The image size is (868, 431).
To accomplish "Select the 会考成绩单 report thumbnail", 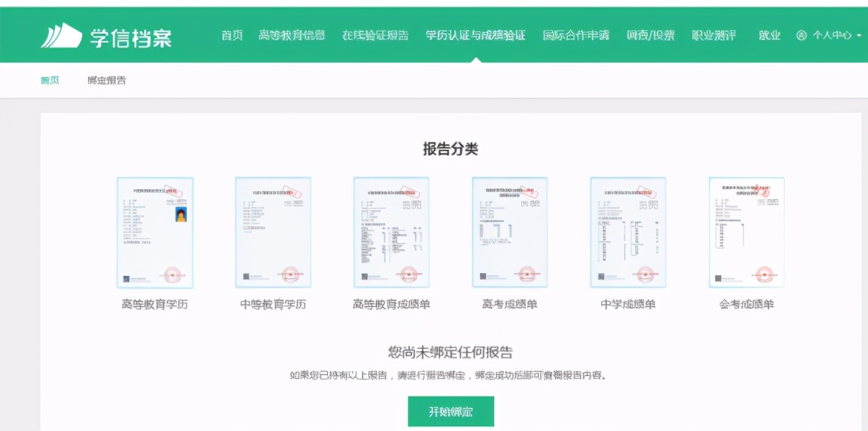I will click(746, 233).
